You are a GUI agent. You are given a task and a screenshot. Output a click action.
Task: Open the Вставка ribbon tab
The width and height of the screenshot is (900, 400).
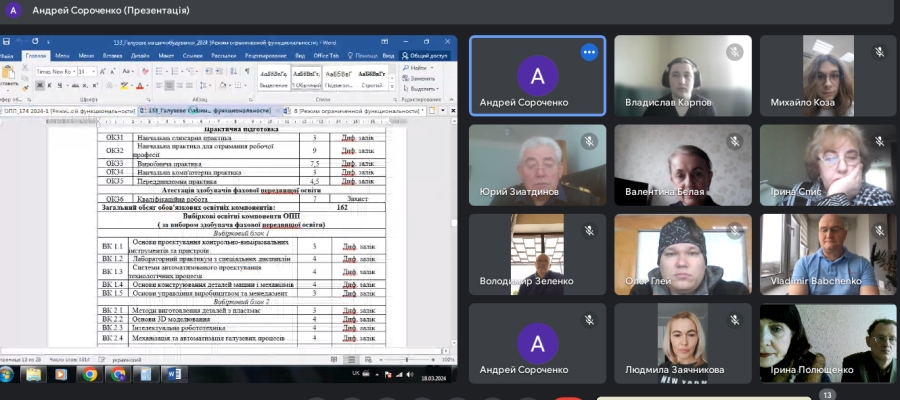(112, 56)
